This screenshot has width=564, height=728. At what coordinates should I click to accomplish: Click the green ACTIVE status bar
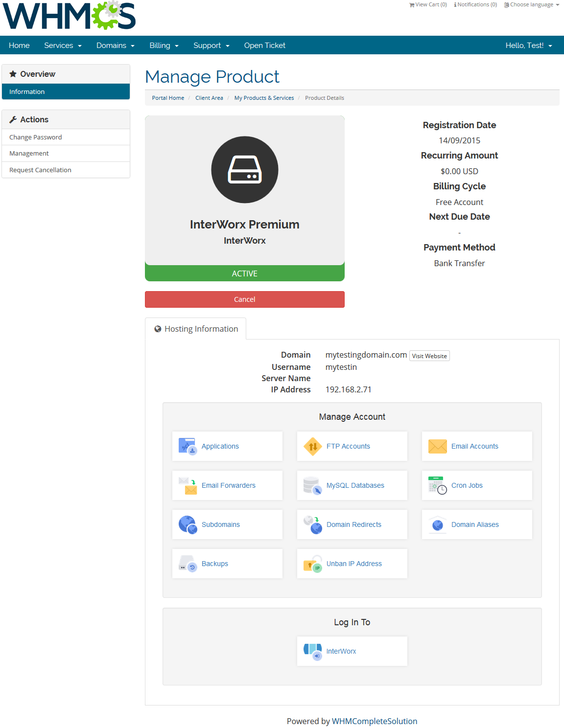pos(245,273)
